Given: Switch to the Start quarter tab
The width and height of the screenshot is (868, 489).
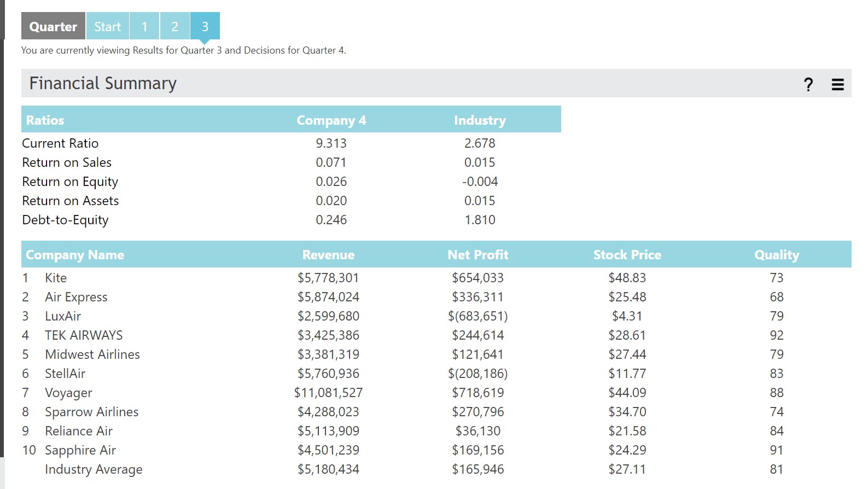Looking at the screenshot, I should (x=107, y=26).
